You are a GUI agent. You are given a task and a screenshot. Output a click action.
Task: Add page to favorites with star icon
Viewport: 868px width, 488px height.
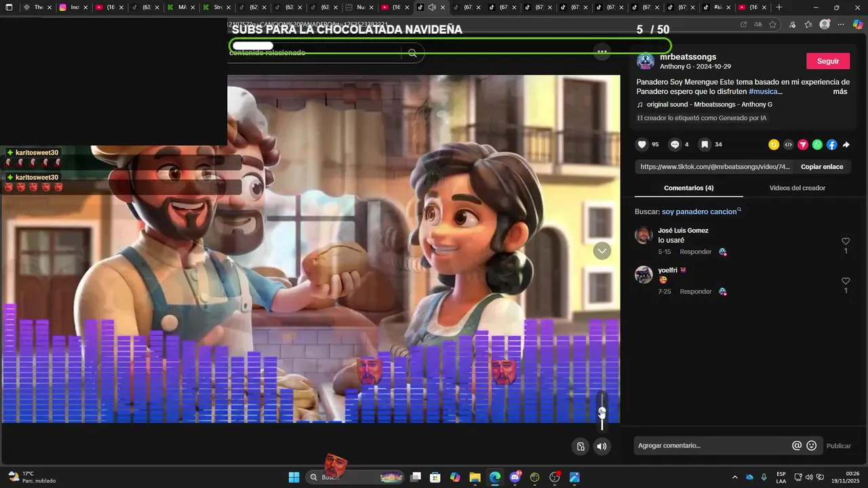[772, 24]
